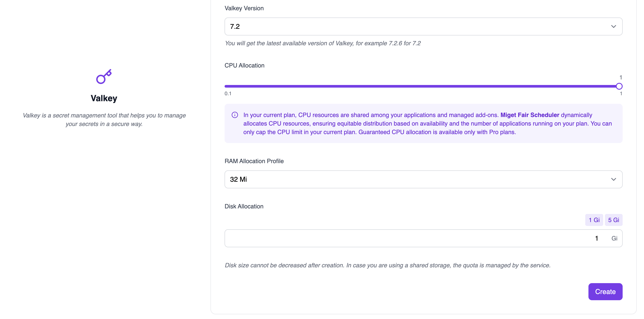This screenshot has width=644, height=319.
Task: Focus the Disk Allocation size input field
Action: (410, 238)
